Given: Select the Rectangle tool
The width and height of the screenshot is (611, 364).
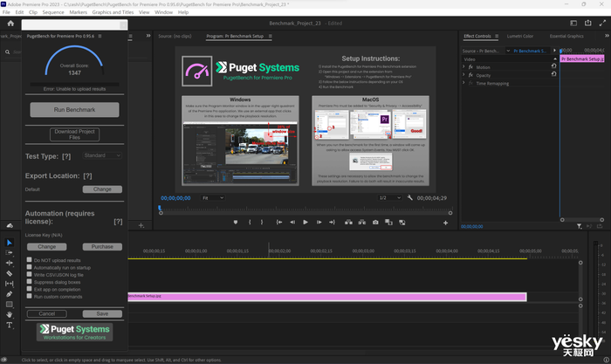Looking at the screenshot, I should 10,305.
